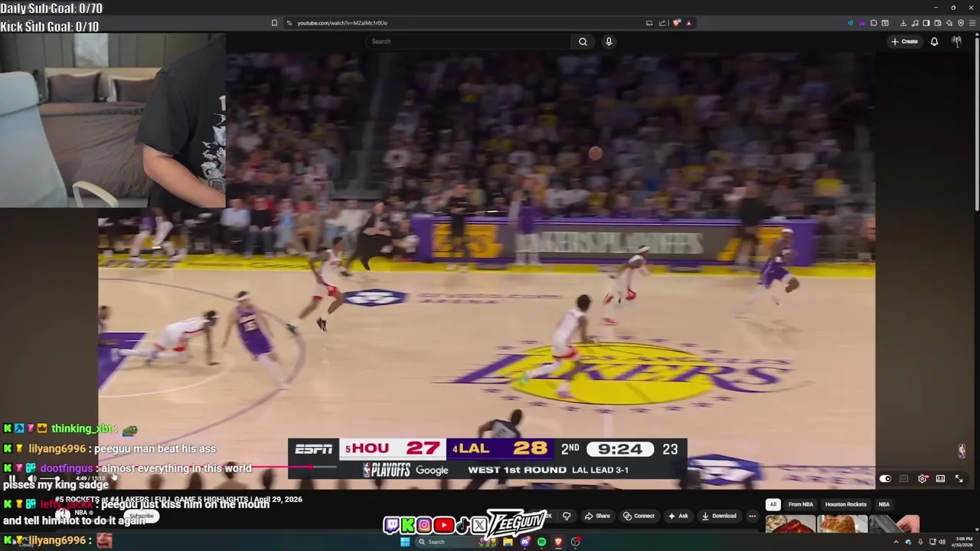Click the Brave Rewards triangle icon
This screenshot has width=980, height=551.
click(688, 23)
